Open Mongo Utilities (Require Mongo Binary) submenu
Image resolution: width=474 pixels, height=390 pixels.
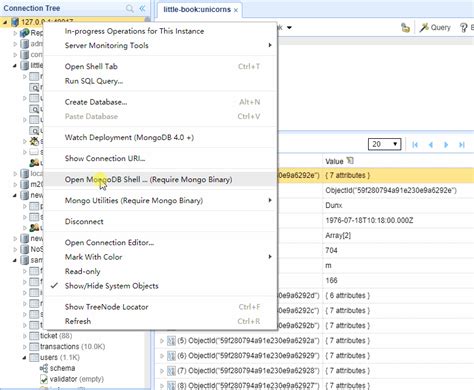point(161,200)
